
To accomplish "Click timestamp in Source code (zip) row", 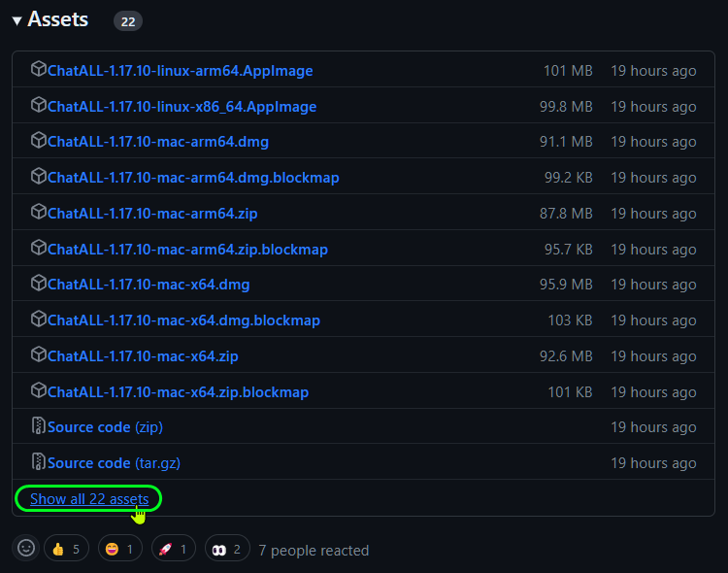I will coord(653,427).
